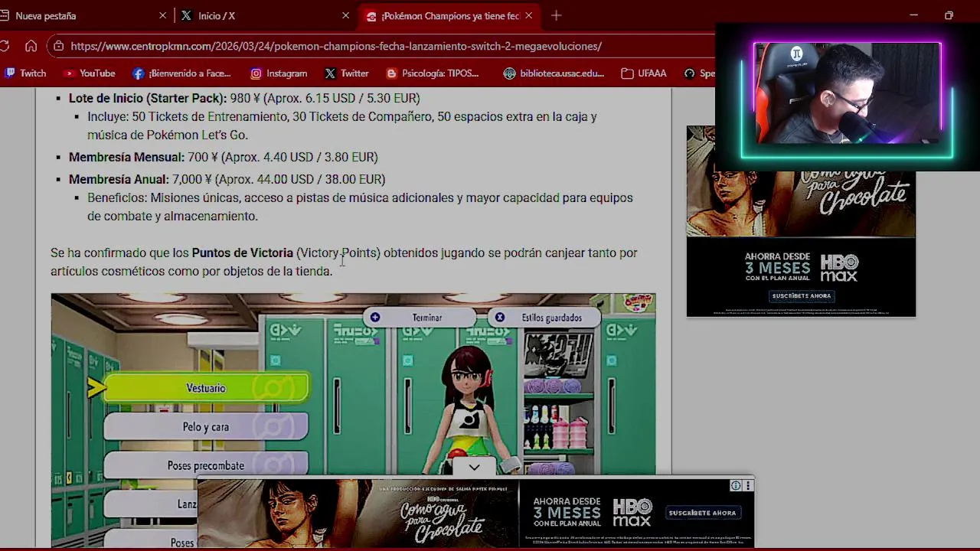Open a new browser tab with plus
980x551 pixels.
[x=557, y=15]
